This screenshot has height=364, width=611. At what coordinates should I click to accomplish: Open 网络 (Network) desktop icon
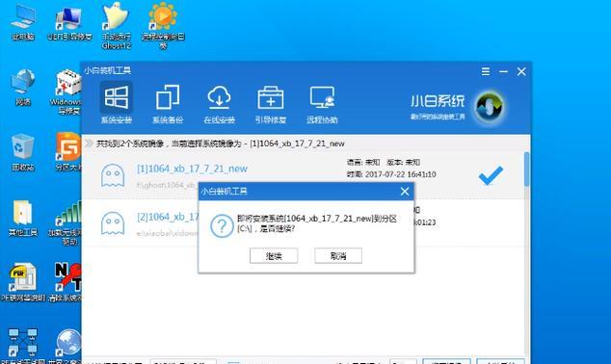23,88
